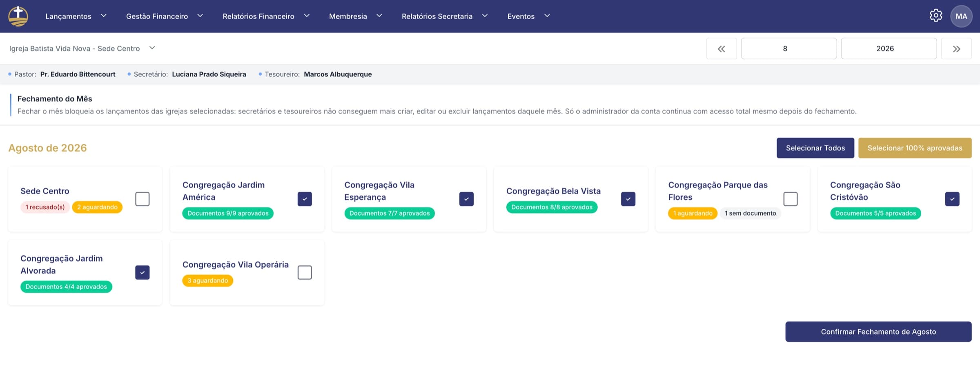Open the Gestão Financeiro menu

pos(157,16)
